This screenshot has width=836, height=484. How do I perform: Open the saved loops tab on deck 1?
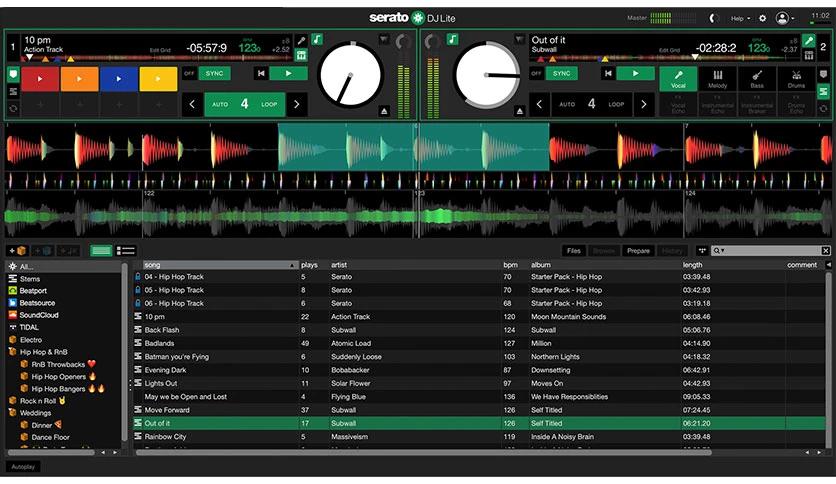pos(13,108)
